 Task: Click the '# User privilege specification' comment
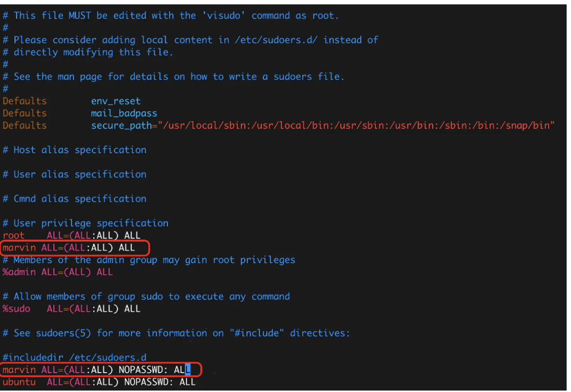pyautogui.click(x=86, y=223)
